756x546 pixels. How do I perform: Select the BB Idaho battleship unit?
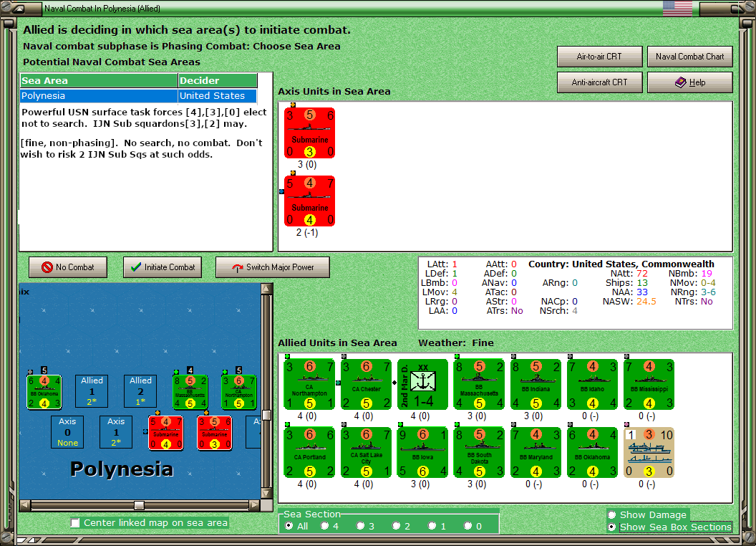[x=593, y=384]
